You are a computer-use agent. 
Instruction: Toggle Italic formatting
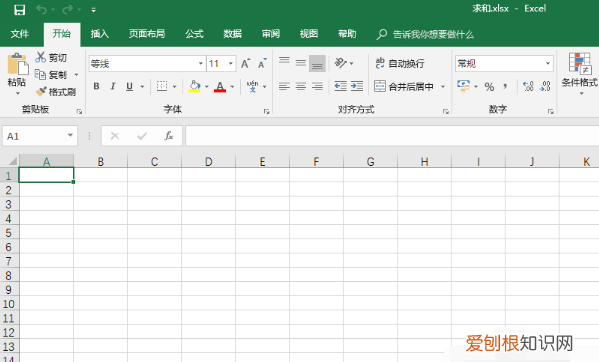tap(113, 87)
